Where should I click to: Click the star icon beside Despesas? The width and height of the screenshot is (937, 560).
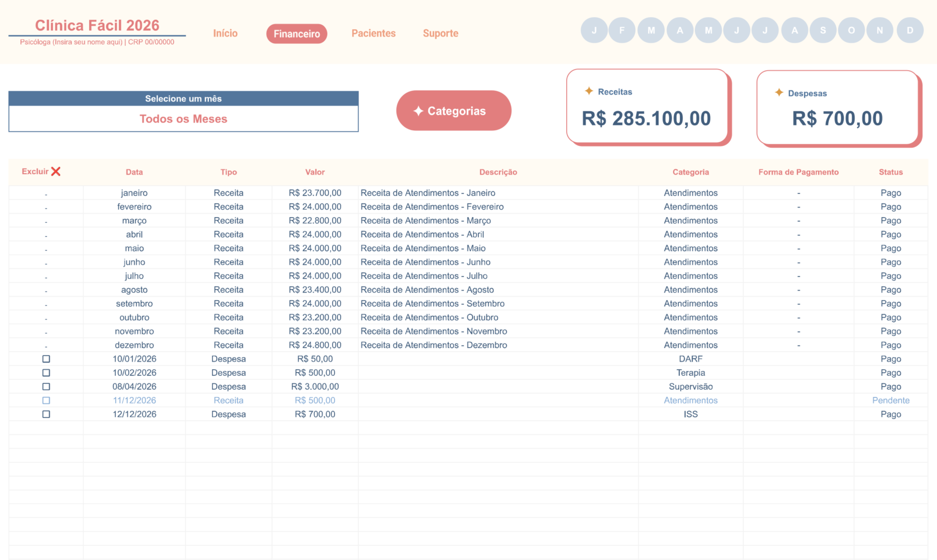(779, 93)
